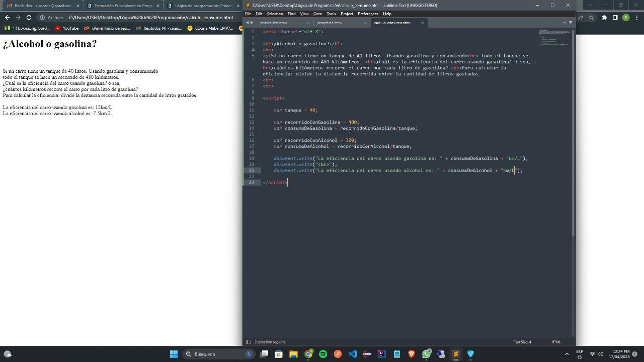Go back in the Chrome browser
Image resolution: width=644 pixels, height=362 pixels.
tap(7, 17)
